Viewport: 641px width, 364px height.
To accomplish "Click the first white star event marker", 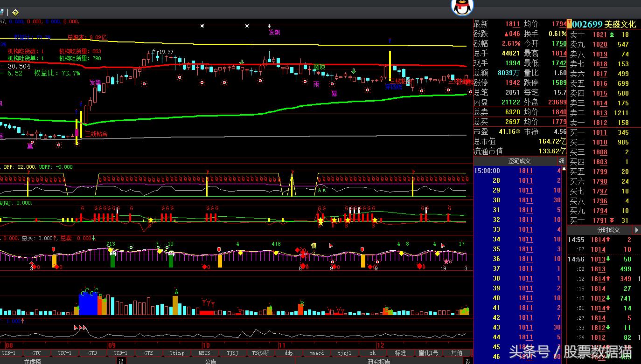I will click(202, 26).
